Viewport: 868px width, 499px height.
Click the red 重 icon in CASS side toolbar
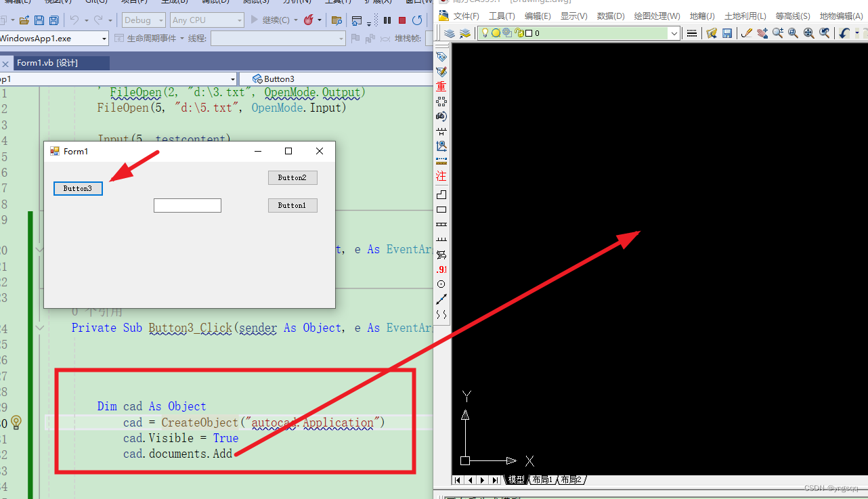[441, 86]
